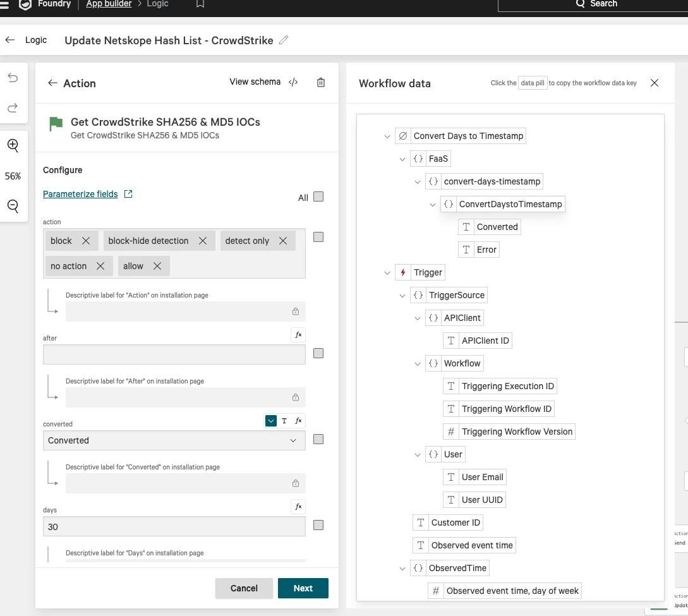This screenshot has width=688, height=616.
Task: Collapse the APIClient node
Action: (417, 318)
